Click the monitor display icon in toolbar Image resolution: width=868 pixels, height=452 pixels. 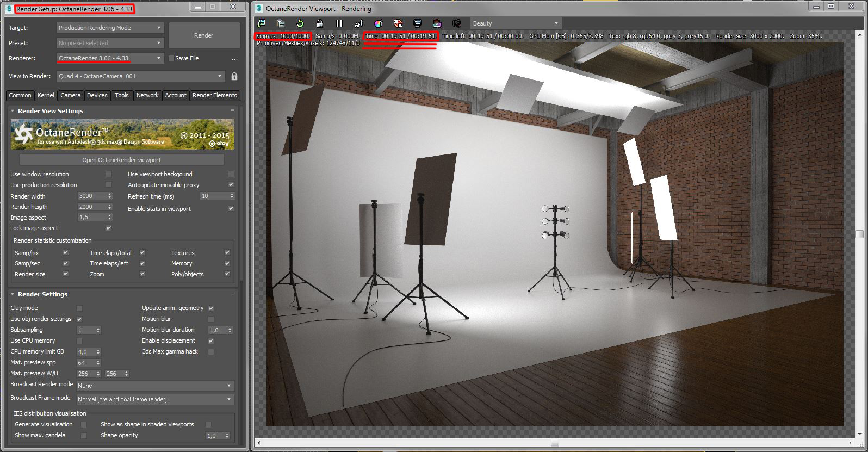418,23
